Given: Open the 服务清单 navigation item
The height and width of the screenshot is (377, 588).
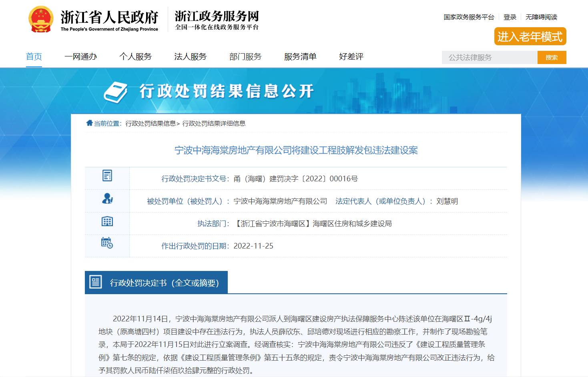Looking at the screenshot, I should [300, 57].
